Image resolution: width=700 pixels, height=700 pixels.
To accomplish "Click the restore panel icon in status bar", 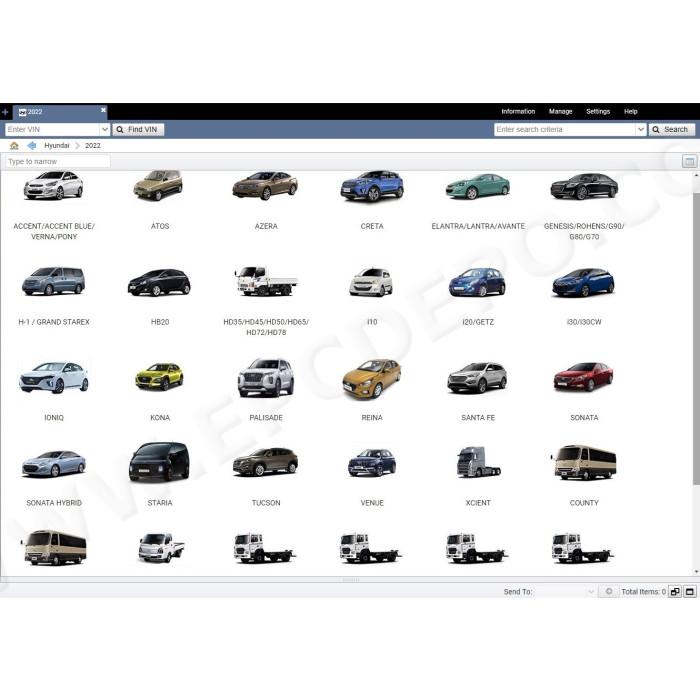I will pos(675,592).
